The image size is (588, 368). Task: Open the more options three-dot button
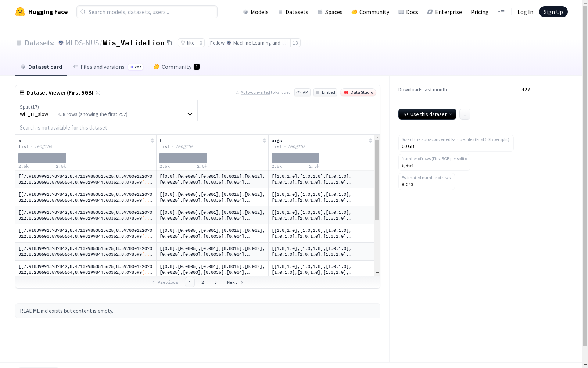(465, 114)
